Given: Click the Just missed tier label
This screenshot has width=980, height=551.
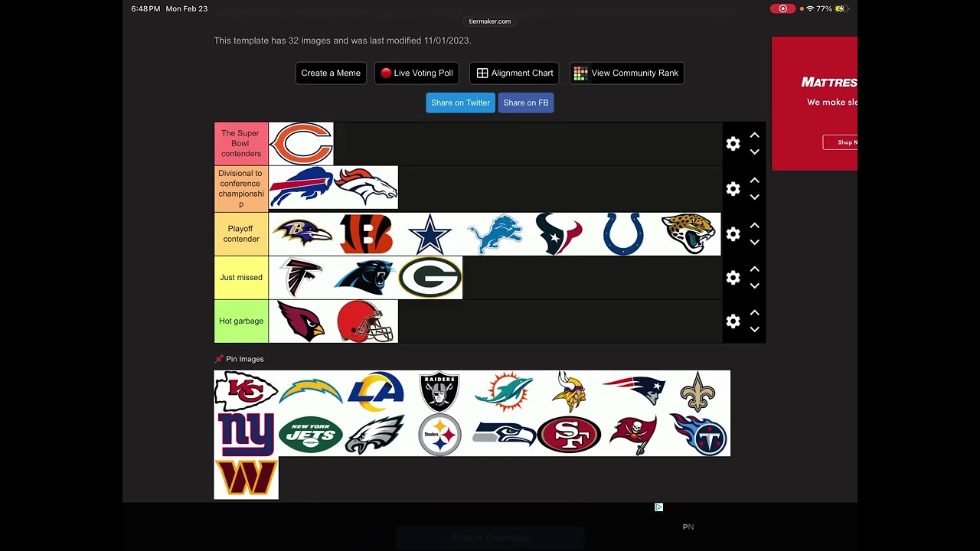Looking at the screenshot, I should 241,278.
